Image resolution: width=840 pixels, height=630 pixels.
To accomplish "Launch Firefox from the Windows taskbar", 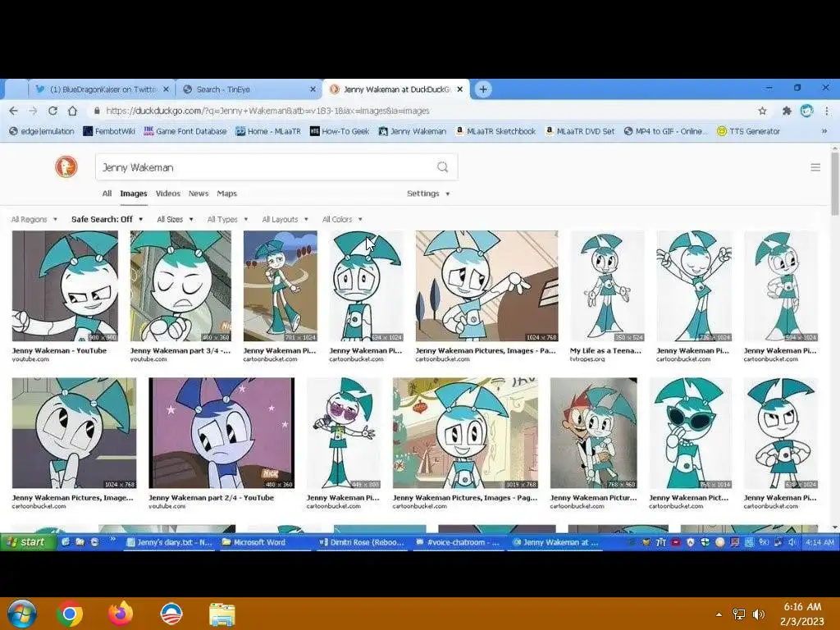I will 120,613.
